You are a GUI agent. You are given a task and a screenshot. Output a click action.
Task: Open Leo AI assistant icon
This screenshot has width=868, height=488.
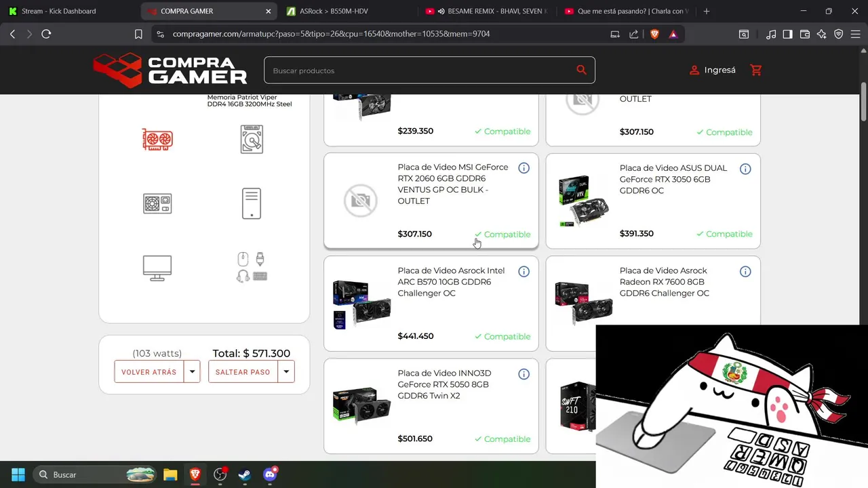[x=822, y=34]
